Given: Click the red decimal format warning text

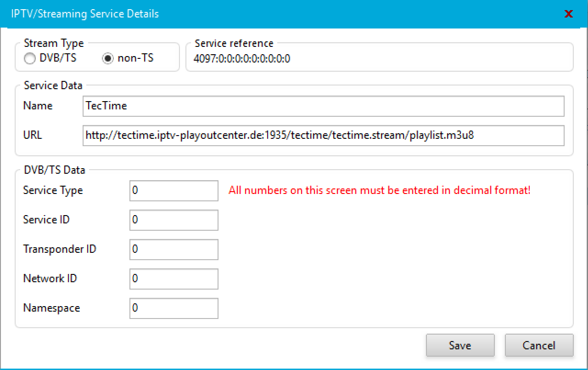Looking at the screenshot, I should (380, 190).
